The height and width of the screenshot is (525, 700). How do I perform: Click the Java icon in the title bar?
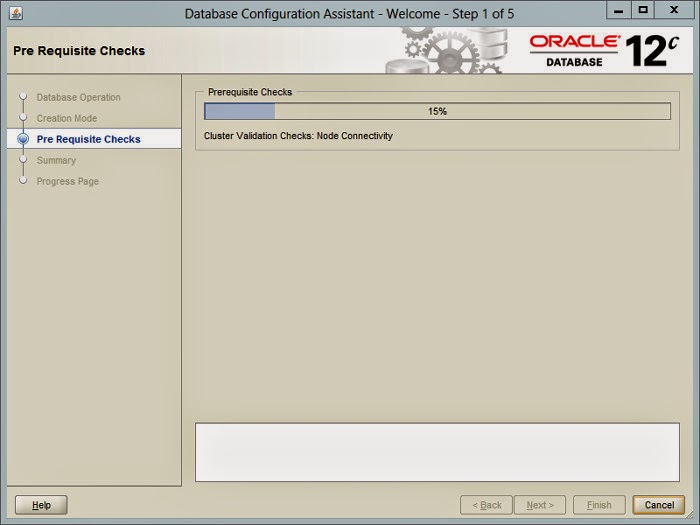(x=16, y=13)
